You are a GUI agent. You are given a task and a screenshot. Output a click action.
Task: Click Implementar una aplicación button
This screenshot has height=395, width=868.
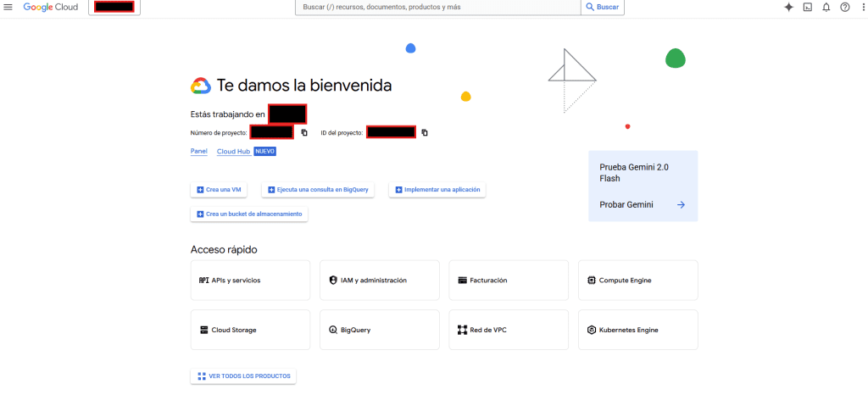coord(437,190)
